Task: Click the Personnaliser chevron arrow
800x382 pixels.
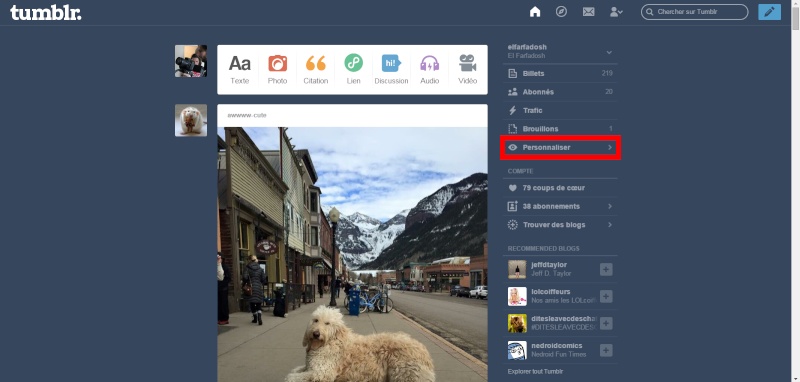Action: coord(610,147)
